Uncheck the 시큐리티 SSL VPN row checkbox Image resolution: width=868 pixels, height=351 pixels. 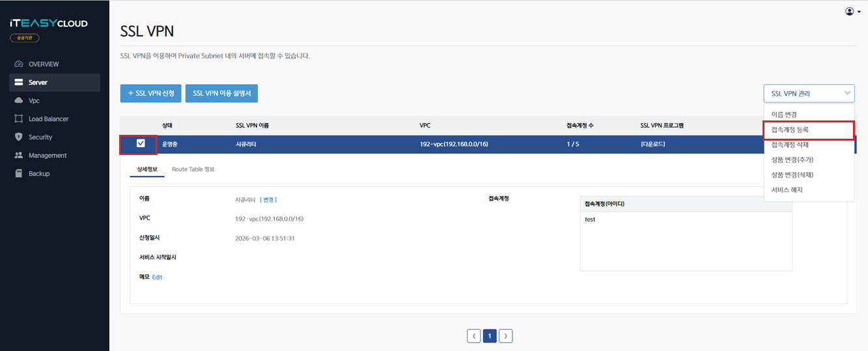[141, 143]
